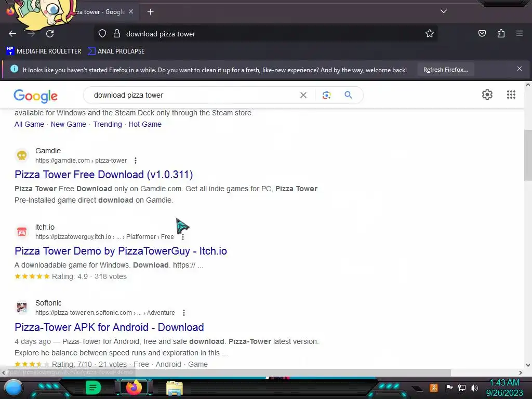Image resolution: width=532 pixels, height=399 pixels.
Task: Open more options for Gamdie result
Action: pyautogui.click(x=136, y=161)
